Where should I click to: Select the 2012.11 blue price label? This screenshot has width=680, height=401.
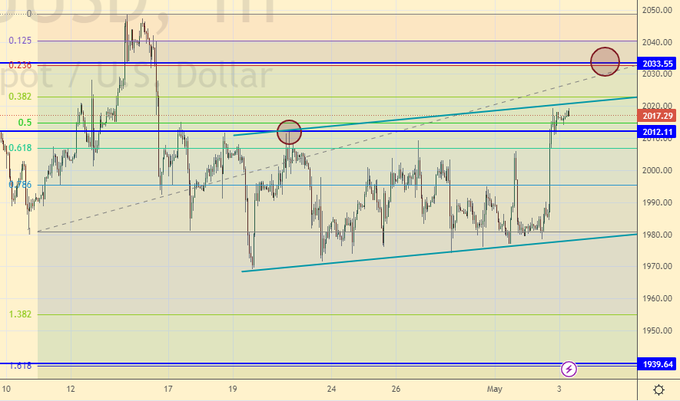click(658, 131)
